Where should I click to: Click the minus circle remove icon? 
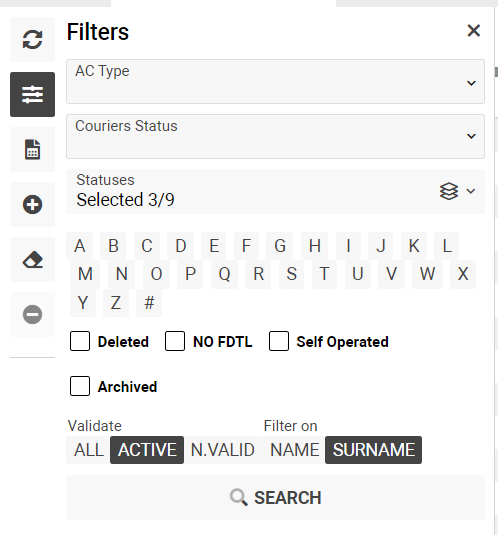32,314
